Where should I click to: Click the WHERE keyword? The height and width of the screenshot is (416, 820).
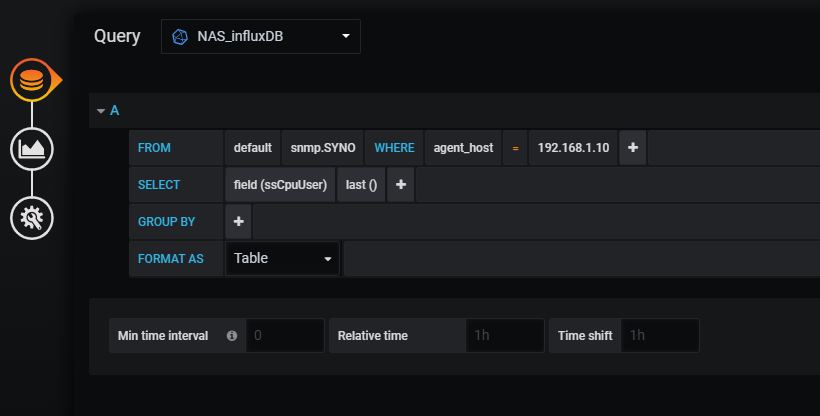click(394, 148)
